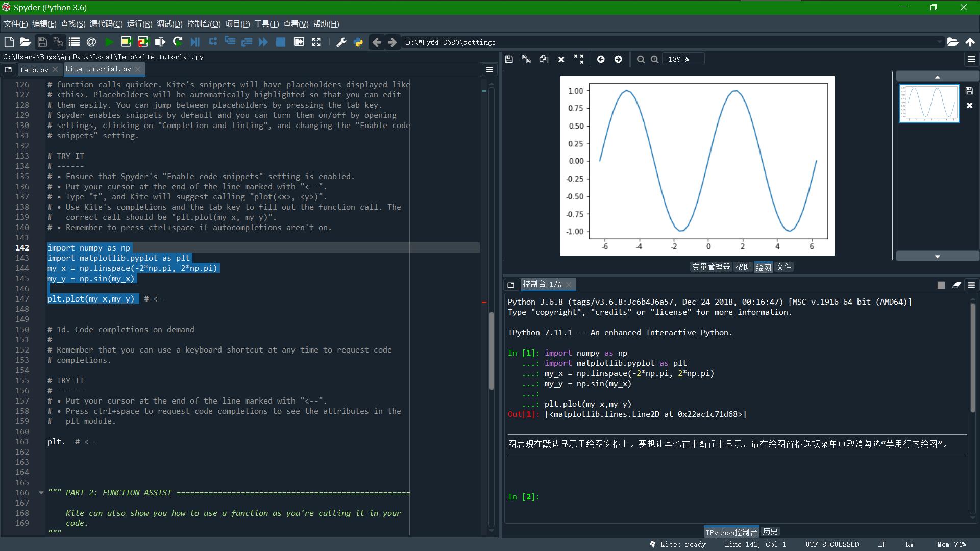Copy plot image to clipboard

(544, 59)
